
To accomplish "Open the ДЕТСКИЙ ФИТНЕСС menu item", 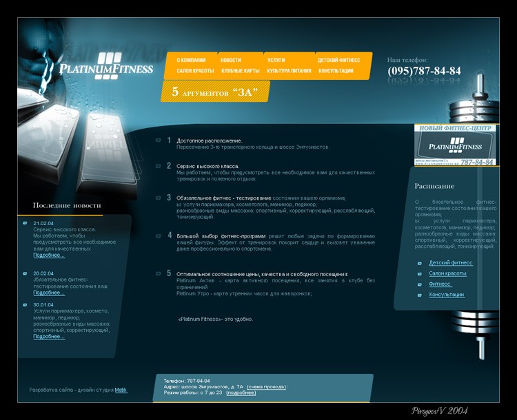I will [x=339, y=61].
